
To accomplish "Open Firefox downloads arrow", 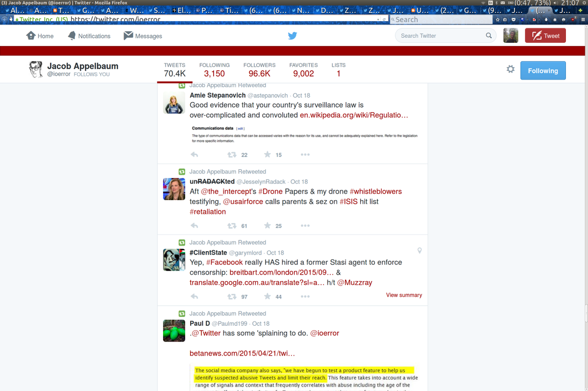I will [546, 20].
